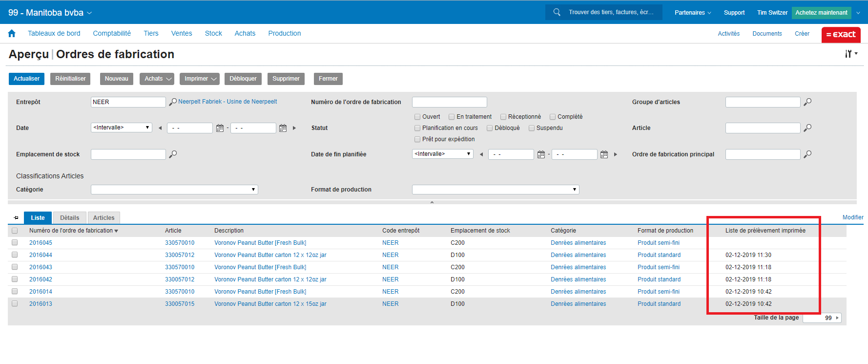Image resolution: width=868 pixels, height=364 pixels.
Task: Open lookup for Groupe d'articles
Action: click(x=807, y=102)
